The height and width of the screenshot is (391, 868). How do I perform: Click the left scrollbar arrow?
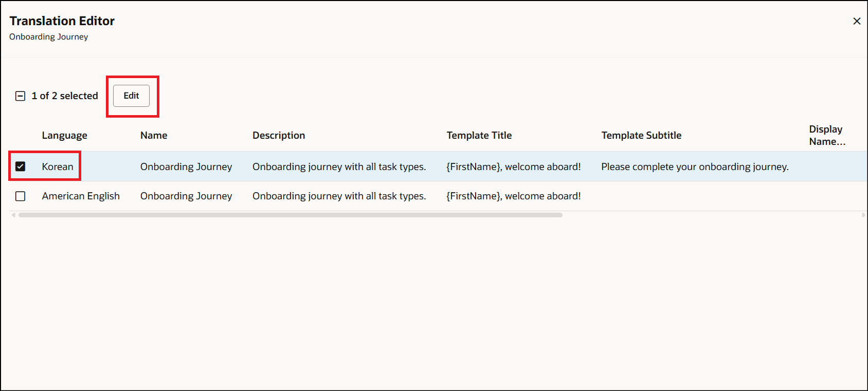coord(12,215)
